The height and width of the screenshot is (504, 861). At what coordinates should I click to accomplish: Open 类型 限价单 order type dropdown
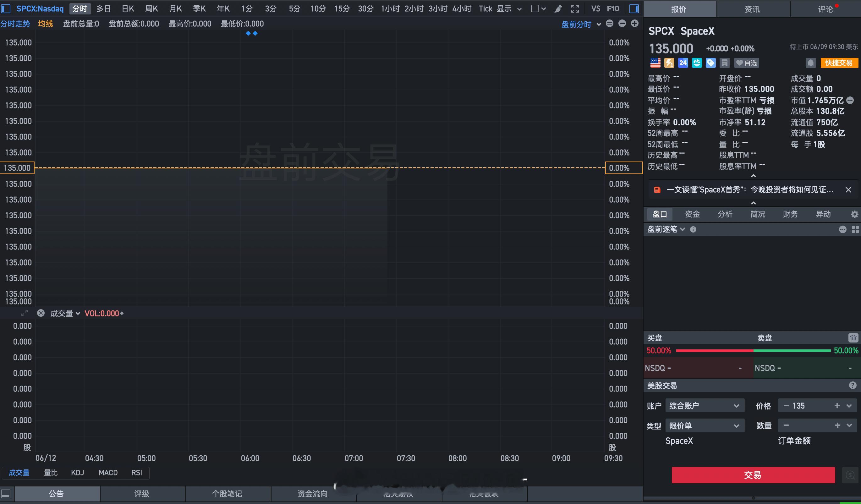[705, 425]
